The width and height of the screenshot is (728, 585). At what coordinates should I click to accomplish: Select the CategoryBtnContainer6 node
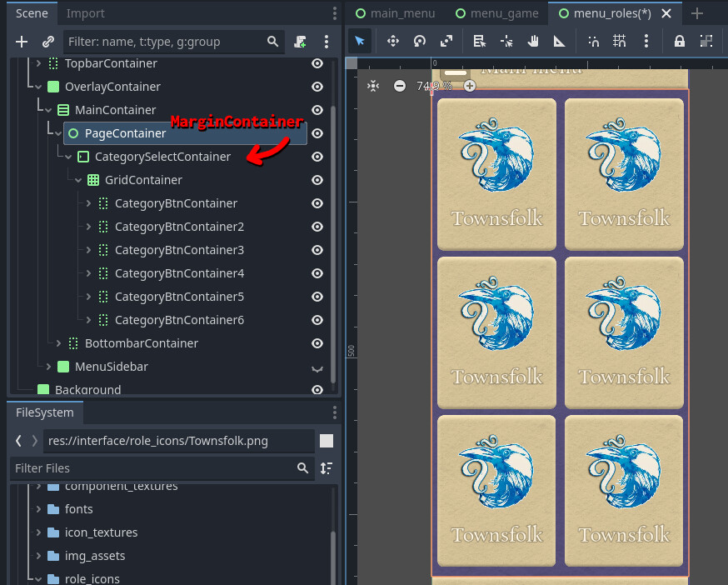coord(179,320)
